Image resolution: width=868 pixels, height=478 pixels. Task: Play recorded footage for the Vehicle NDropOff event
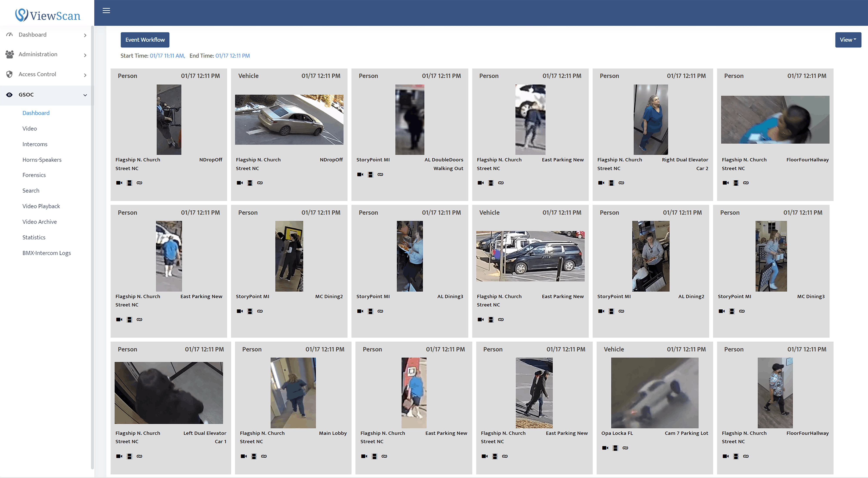tap(250, 183)
